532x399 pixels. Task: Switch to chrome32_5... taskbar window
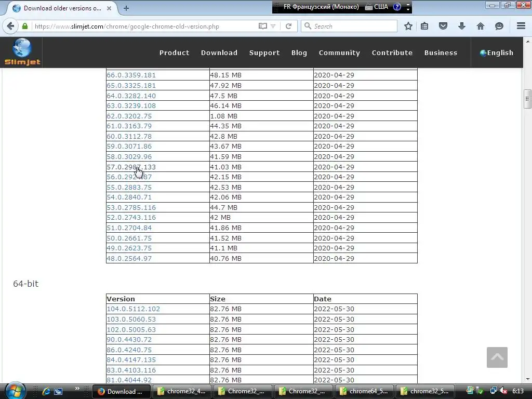(425, 391)
